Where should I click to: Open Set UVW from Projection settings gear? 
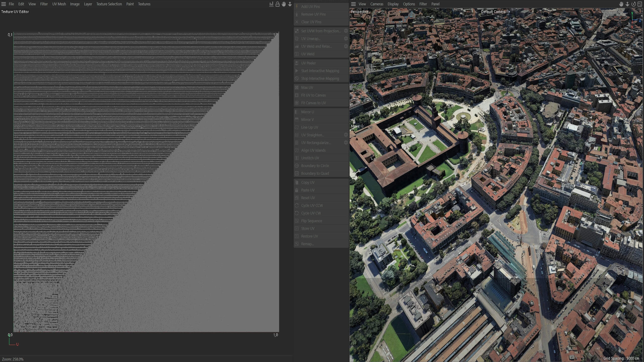pyautogui.click(x=346, y=31)
